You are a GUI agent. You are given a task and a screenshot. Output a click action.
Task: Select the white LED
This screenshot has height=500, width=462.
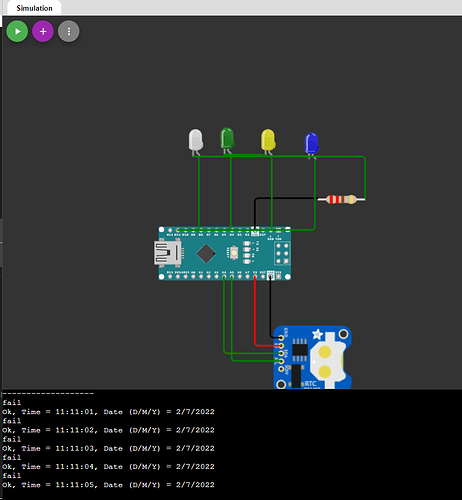click(196, 140)
